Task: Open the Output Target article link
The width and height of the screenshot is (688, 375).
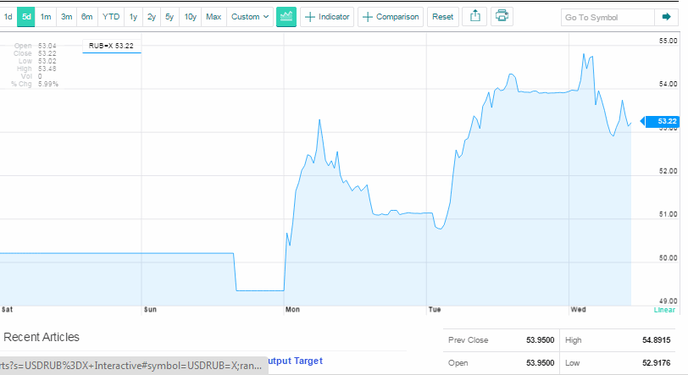Action: [x=295, y=361]
